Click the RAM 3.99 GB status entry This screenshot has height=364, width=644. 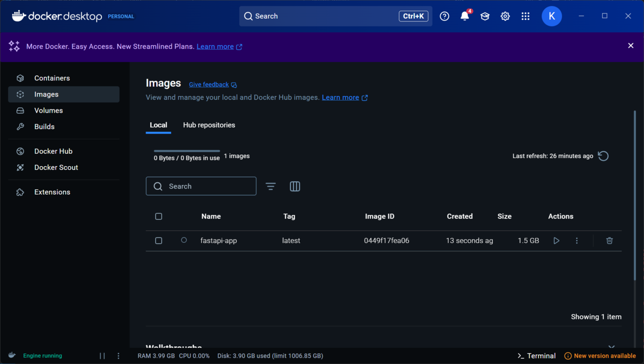pos(156,356)
